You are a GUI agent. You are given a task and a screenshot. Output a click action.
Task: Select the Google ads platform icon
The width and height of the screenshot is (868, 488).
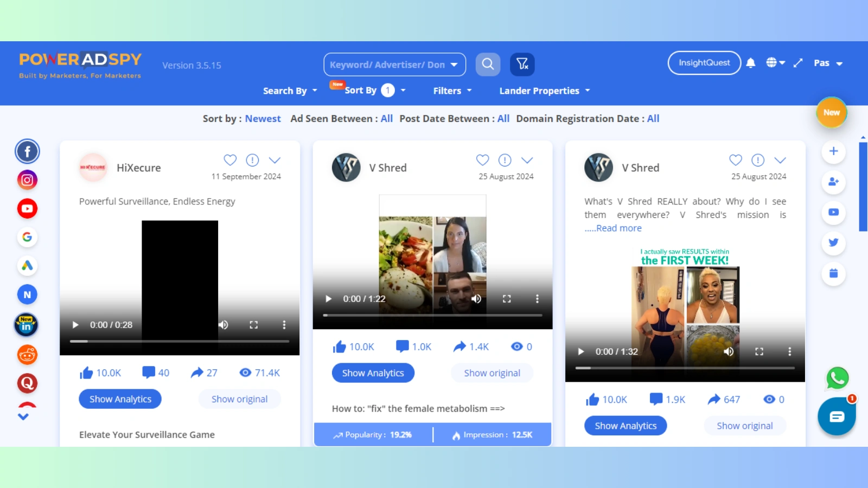click(x=27, y=237)
